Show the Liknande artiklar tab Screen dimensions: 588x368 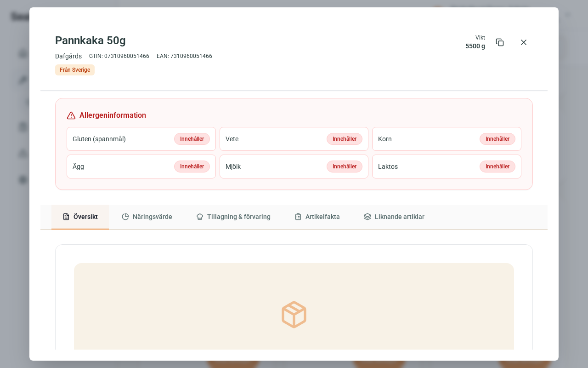(394, 217)
